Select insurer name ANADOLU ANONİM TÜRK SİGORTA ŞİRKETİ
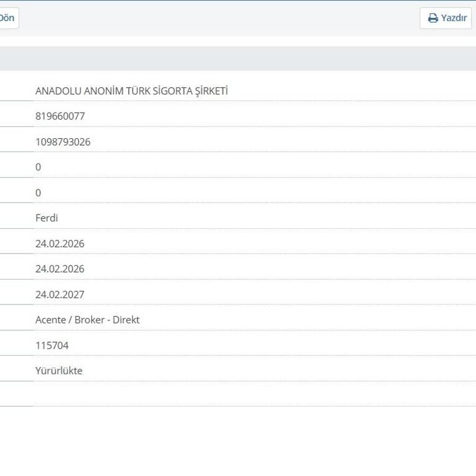 point(131,90)
